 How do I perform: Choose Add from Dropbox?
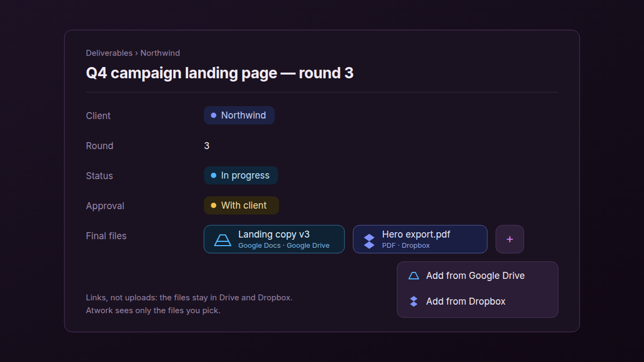(478, 301)
